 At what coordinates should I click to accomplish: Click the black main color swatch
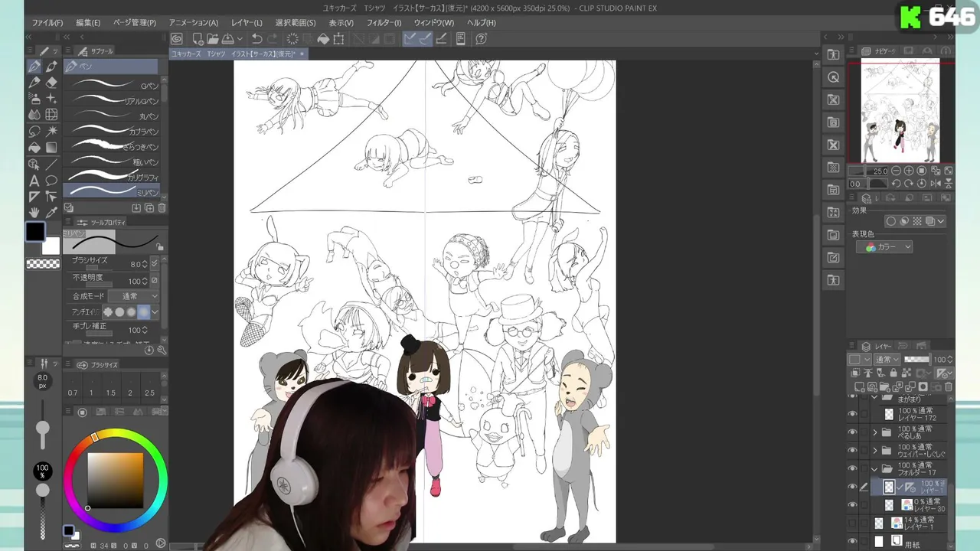pyautogui.click(x=35, y=231)
